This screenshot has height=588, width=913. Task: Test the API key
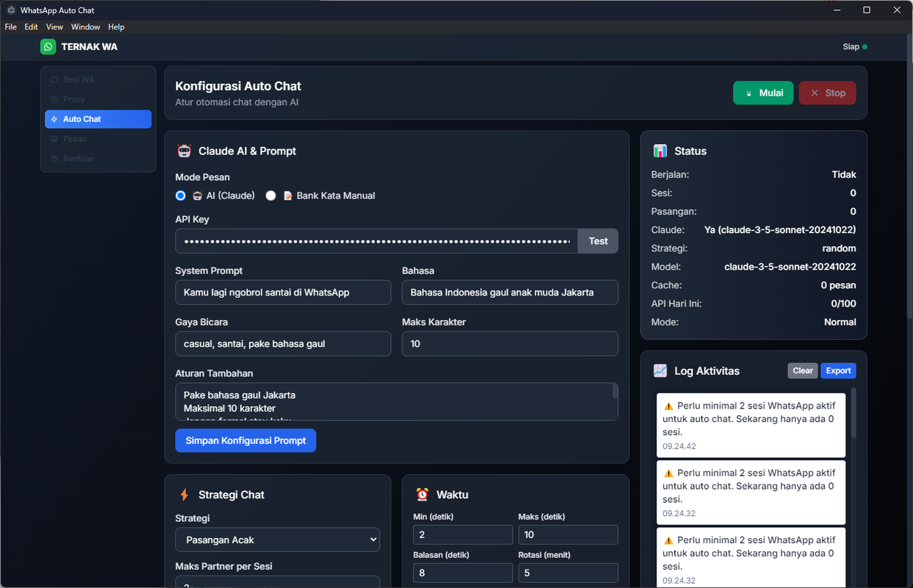point(598,241)
